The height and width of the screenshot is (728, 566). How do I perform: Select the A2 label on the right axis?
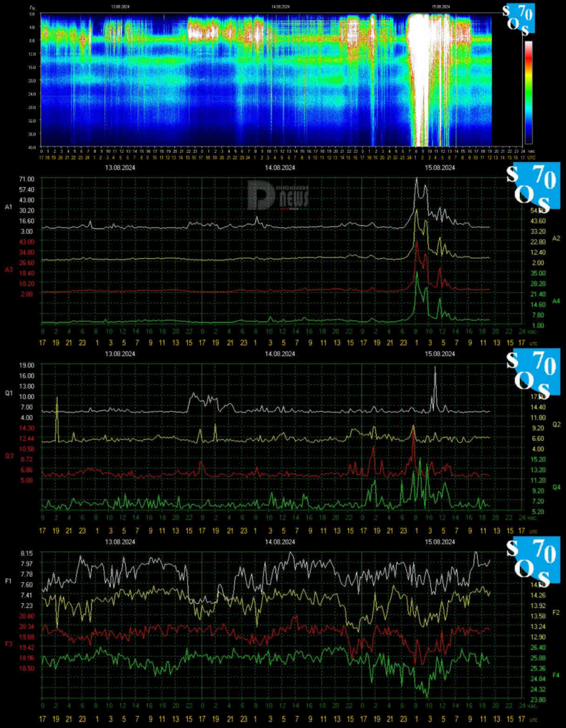point(556,237)
